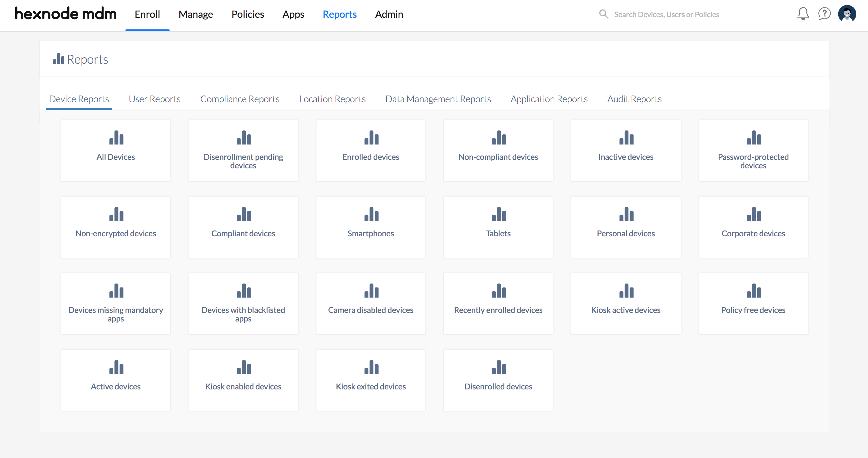Open the Apps menu
This screenshot has width=868, height=458.
coord(293,14)
